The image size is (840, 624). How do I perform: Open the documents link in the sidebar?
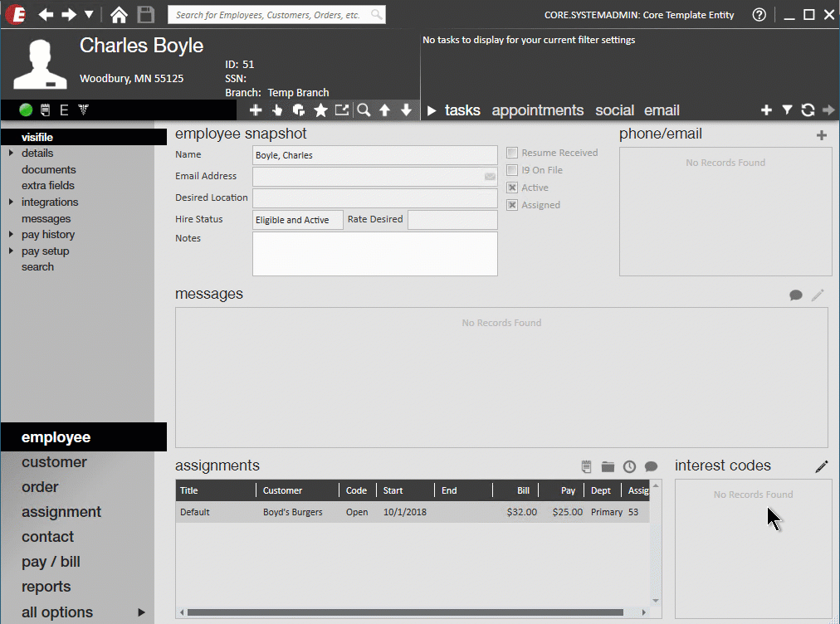[48, 169]
